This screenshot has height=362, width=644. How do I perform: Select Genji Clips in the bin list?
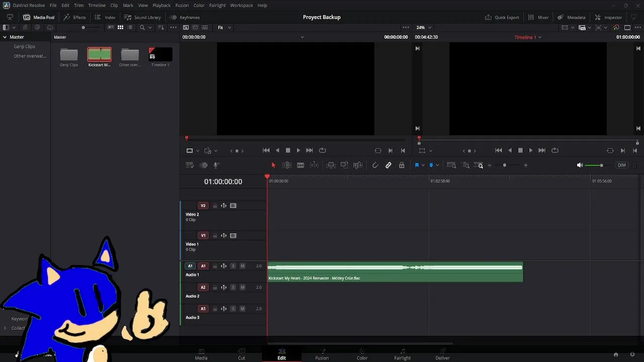(24, 46)
